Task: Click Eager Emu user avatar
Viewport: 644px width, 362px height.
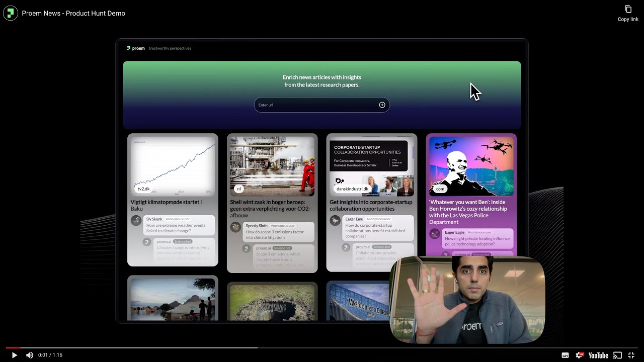Action: (335, 220)
